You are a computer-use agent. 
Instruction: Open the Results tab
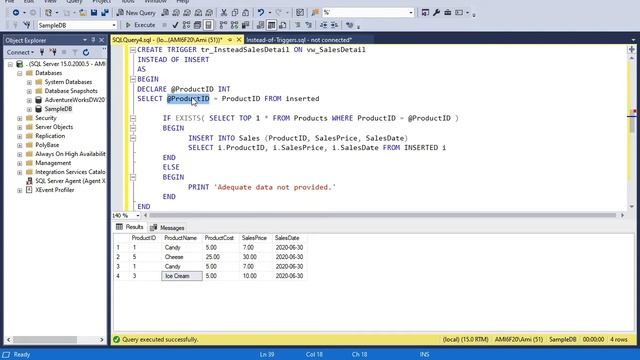[x=129, y=227]
